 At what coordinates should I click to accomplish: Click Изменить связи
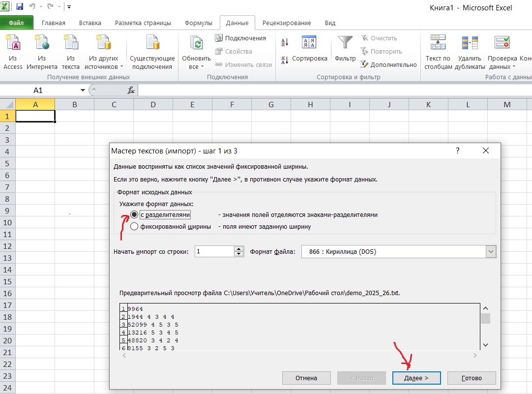[x=243, y=64]
